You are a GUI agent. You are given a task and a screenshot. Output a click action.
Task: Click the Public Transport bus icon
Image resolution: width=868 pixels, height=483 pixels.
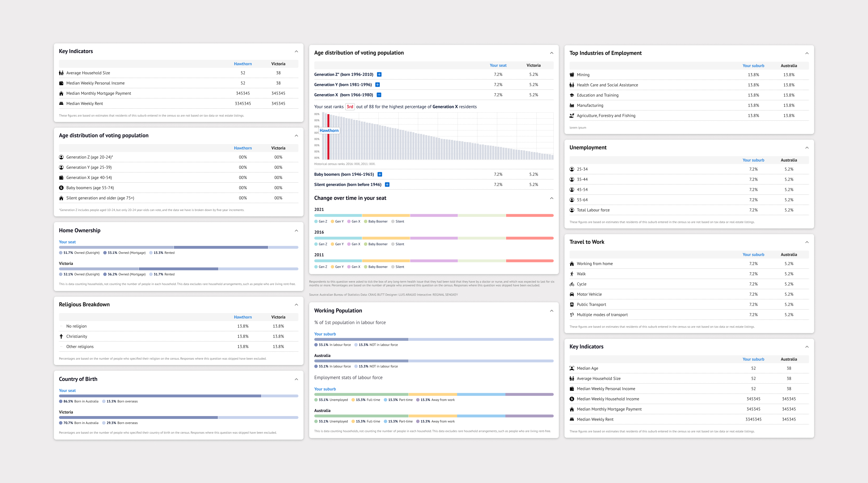tap(572, 305)
